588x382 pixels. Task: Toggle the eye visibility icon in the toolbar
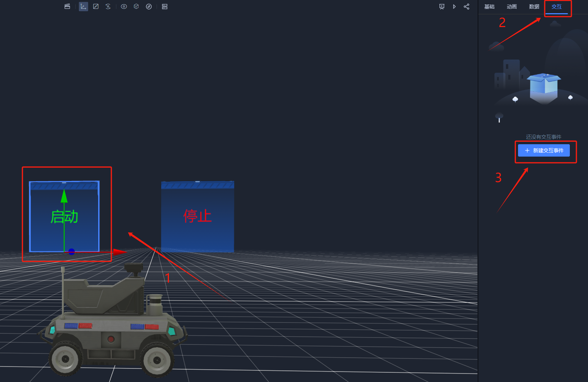[x=124, y=7]
